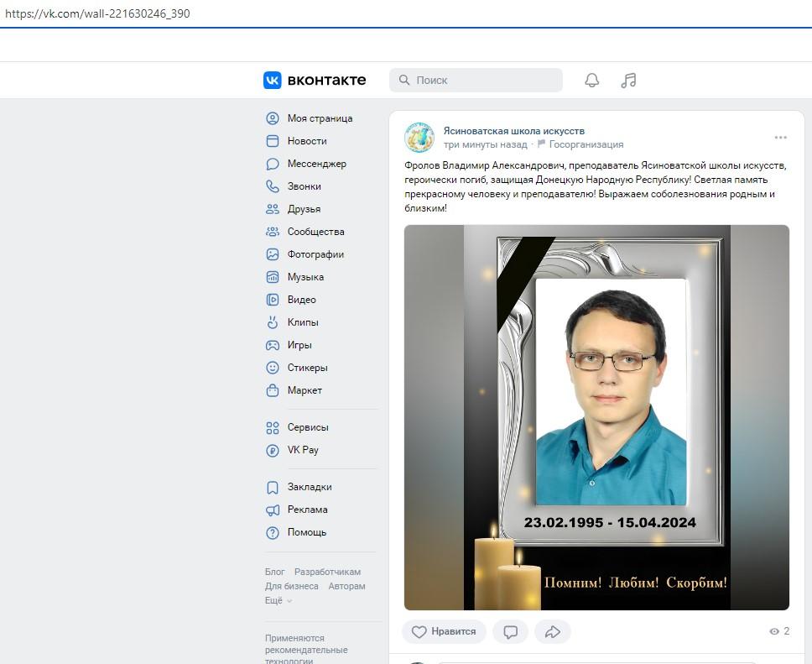Click the Видео play icon
The image size is (812, 664).
point(273,300)
